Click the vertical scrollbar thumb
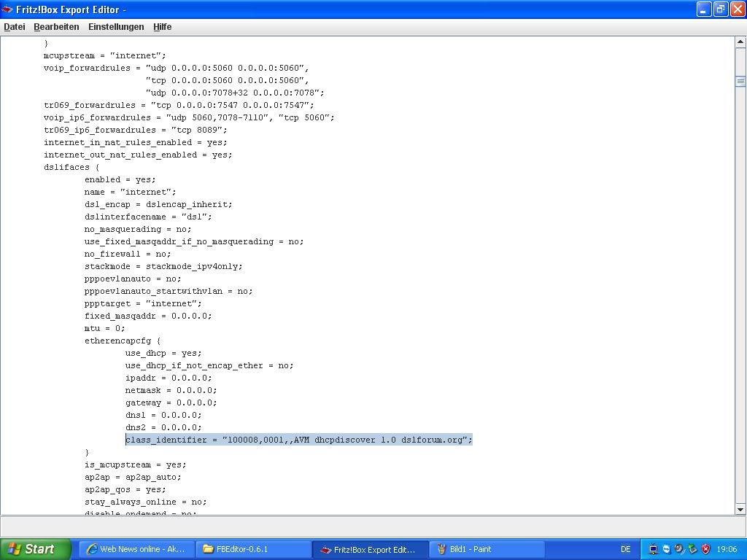 [740, 81]
